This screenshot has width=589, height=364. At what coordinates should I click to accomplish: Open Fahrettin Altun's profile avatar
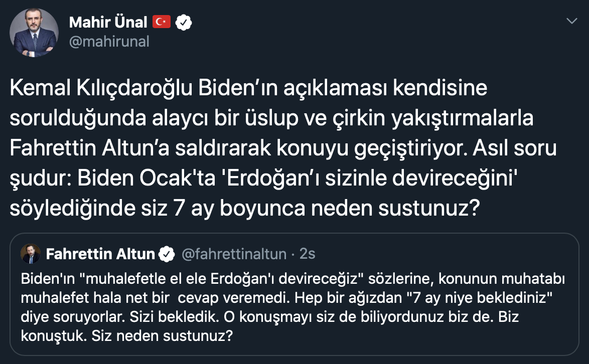[x=30, y=254]
